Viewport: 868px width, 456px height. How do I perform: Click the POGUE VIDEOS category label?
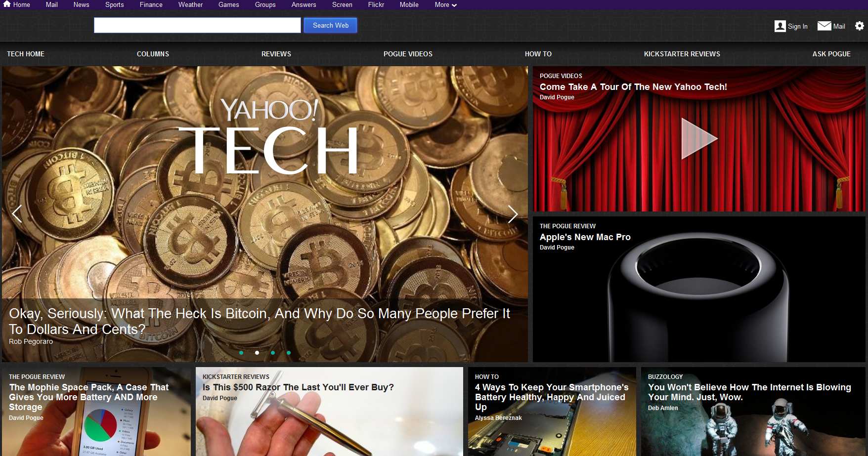(561, 76)
